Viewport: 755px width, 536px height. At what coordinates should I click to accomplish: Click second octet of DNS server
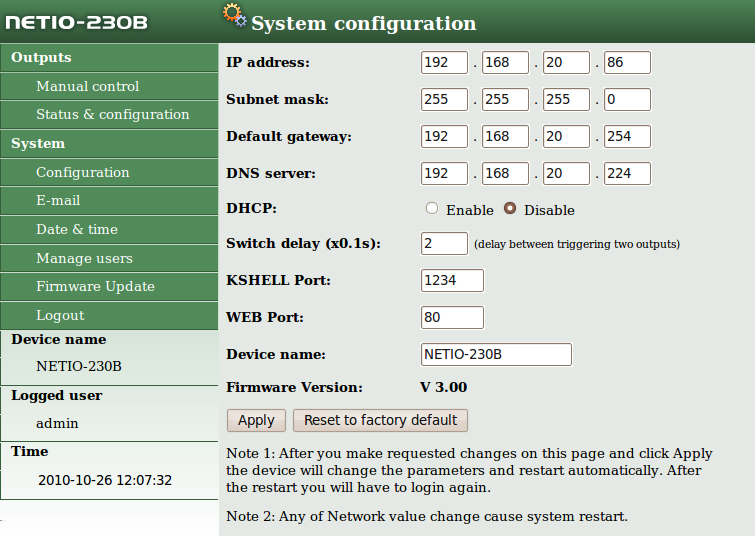pos(505,173)
